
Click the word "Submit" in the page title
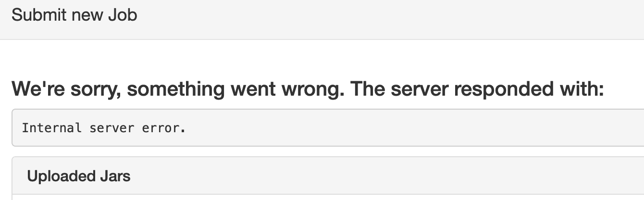pos(38,15)
